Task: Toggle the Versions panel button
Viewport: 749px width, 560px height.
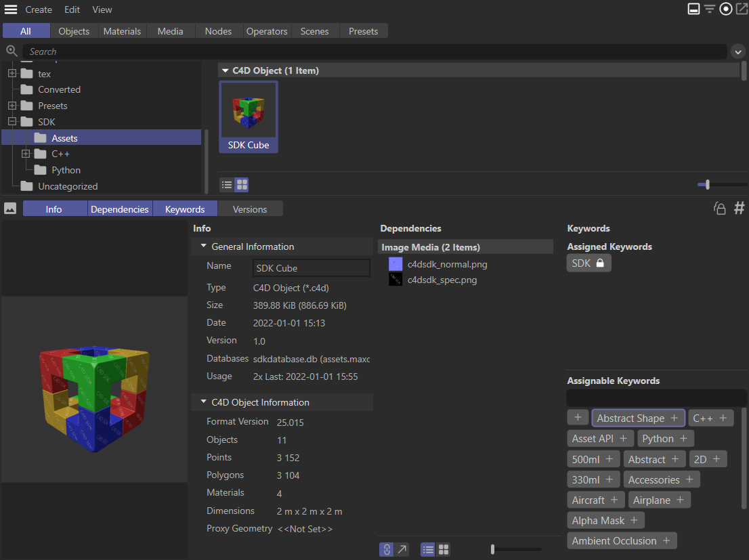Action: [250, 209]
